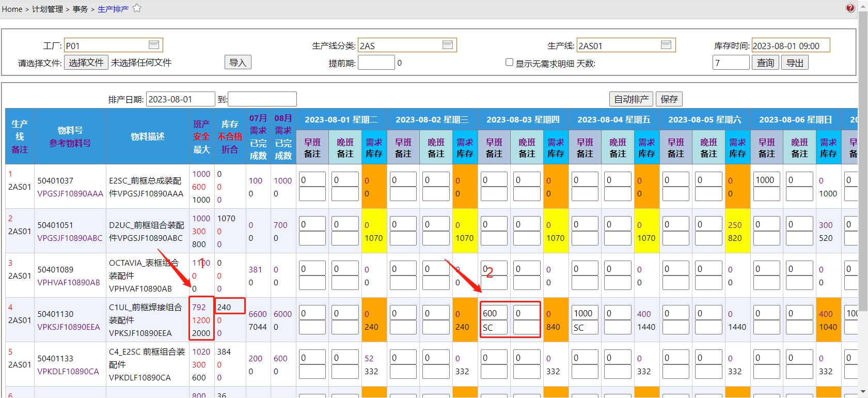Open the 生产线分类 2AS lookup icon
The image size is (868, 398).
448,44
